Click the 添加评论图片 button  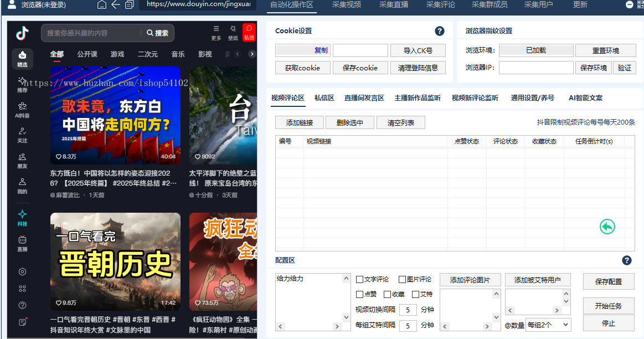470,280
